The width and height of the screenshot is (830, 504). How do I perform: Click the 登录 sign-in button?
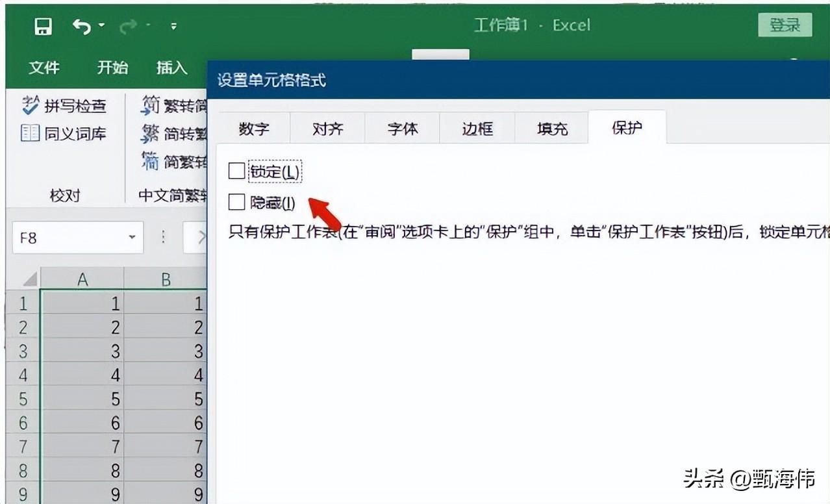(785, 25)
